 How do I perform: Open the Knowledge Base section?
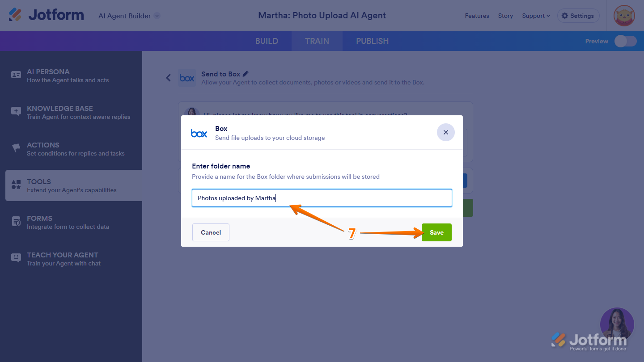[x=74, y=112]
